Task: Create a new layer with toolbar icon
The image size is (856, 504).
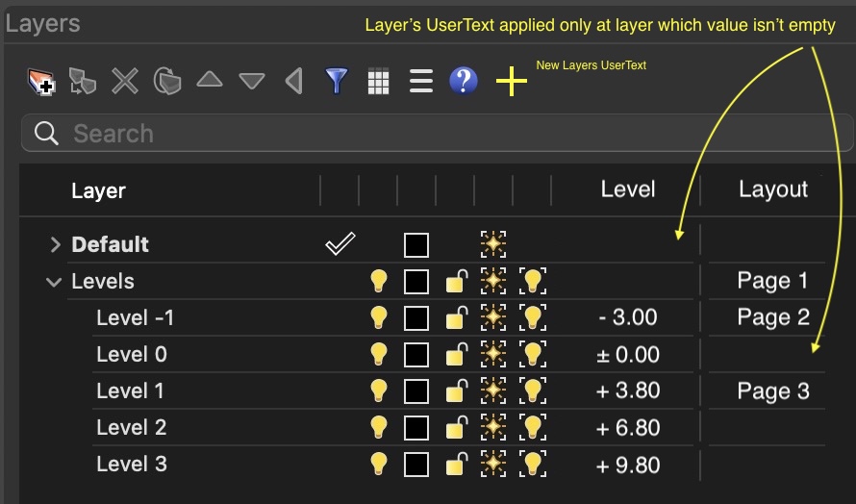Action: click(41, 82)
